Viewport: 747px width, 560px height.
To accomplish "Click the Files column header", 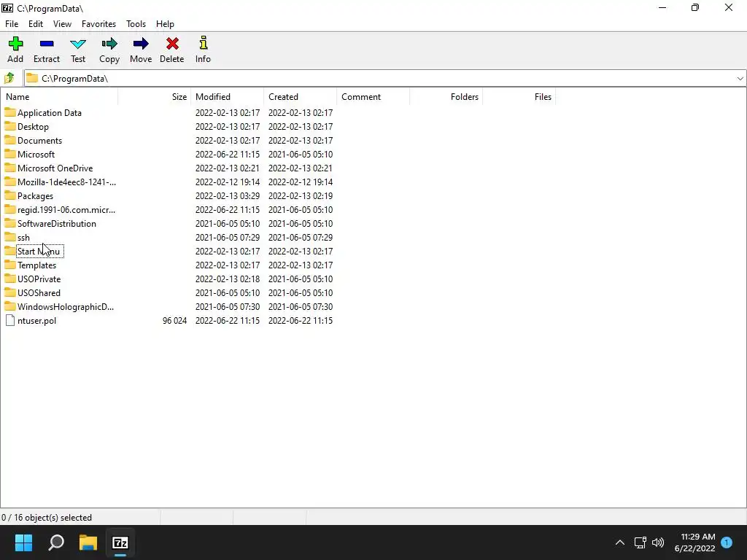I will click(x=519, y=97).
